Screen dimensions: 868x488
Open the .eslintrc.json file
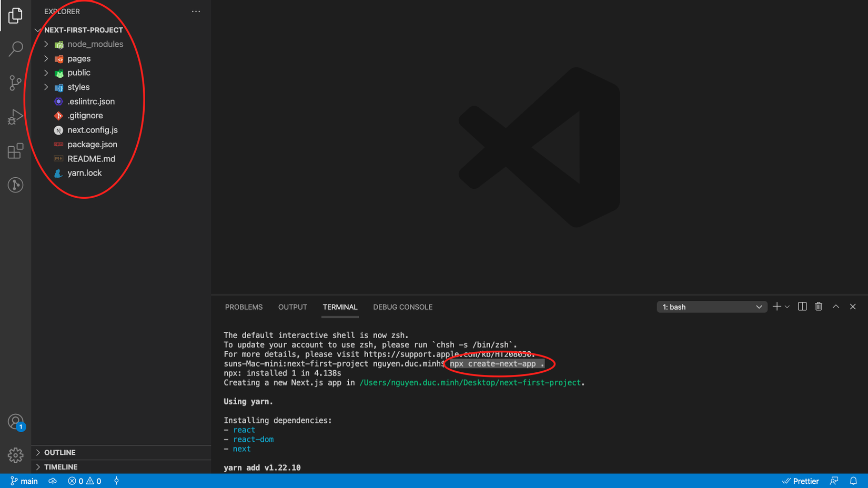click(x=91, y=101)
